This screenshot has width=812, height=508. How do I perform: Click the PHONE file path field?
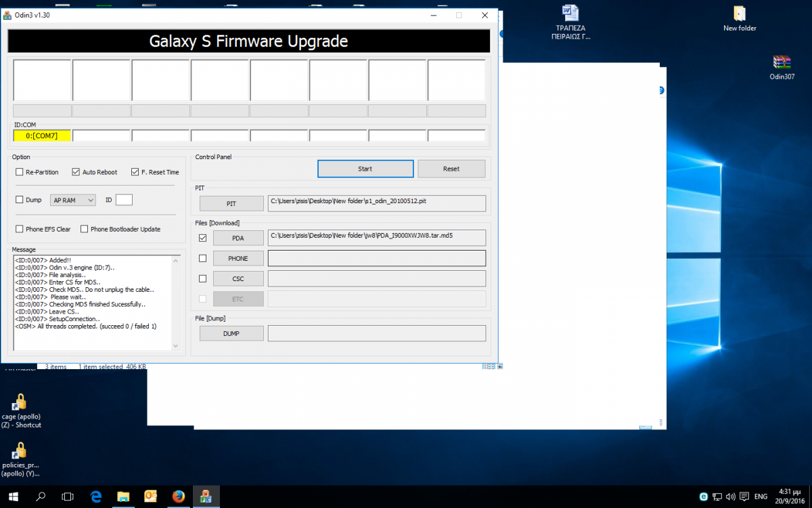(377, 258)
